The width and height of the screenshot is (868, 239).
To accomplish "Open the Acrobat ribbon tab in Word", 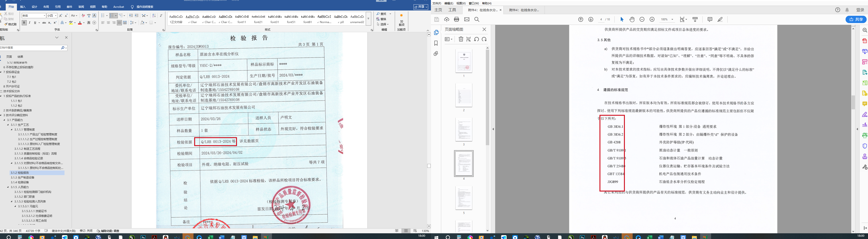I will (119, 7).
